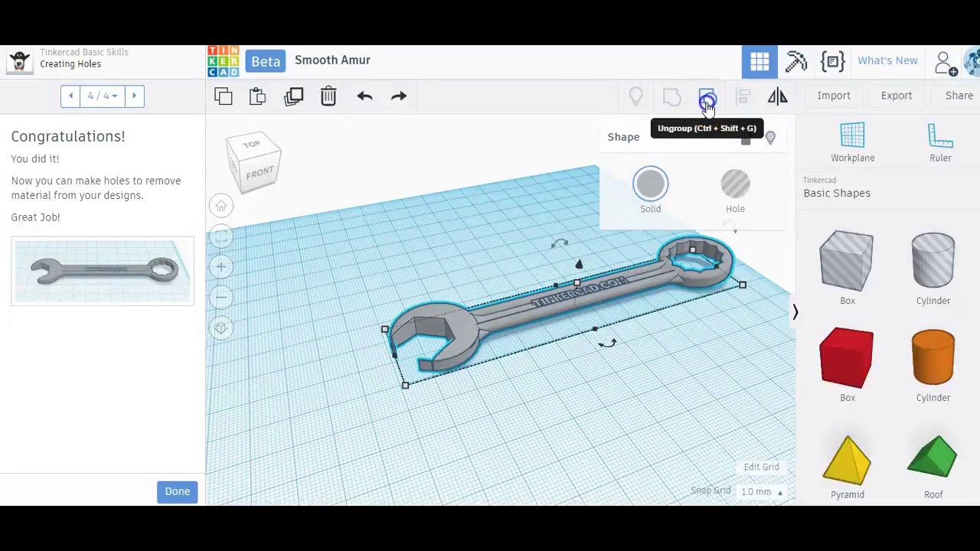This screenshot has height=551, width=980.
Task: Select the Ruler tool
Action: (940, 142)
